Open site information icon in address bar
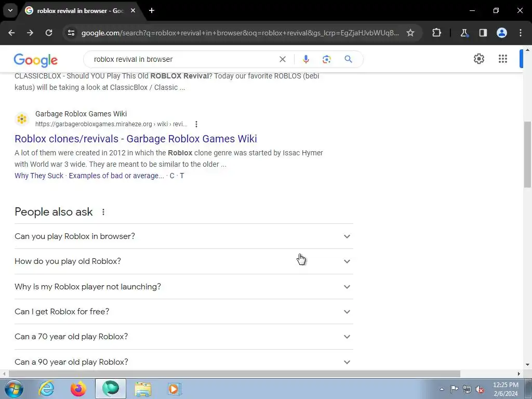Viewport: 532px width, 399px height. pos(71,33)
